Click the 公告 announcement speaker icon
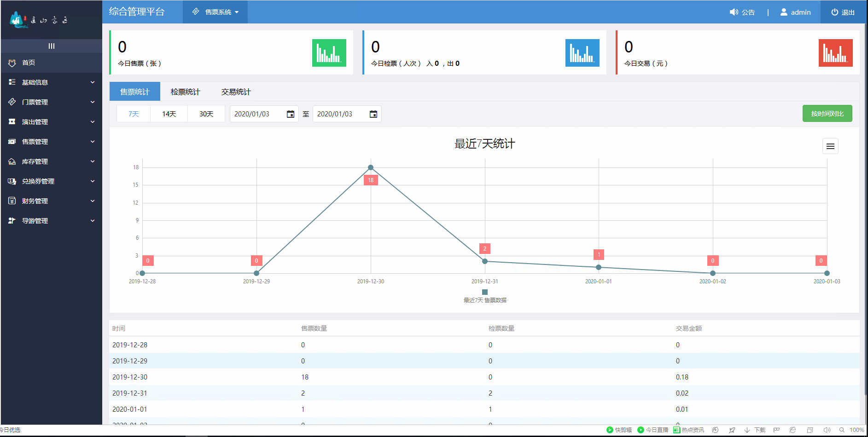The image size is (868, 437). 734,12
